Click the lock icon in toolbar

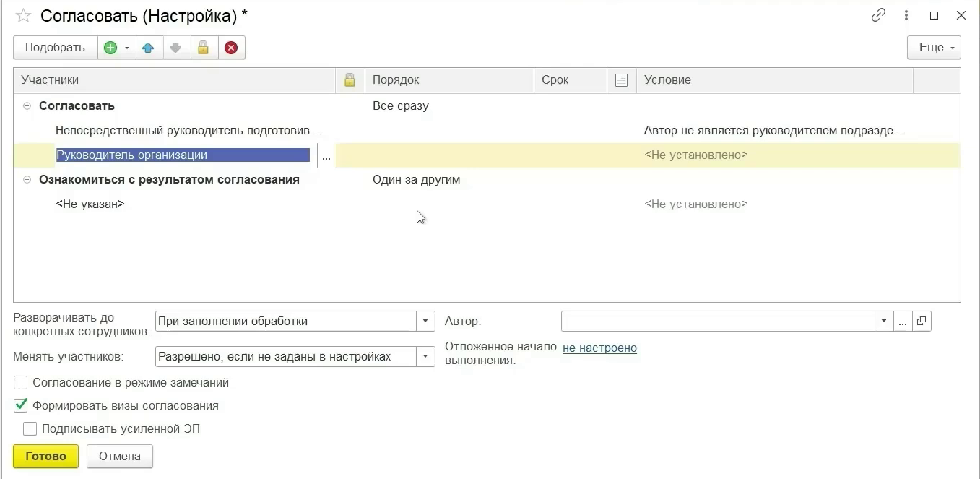tap(203, 48)
